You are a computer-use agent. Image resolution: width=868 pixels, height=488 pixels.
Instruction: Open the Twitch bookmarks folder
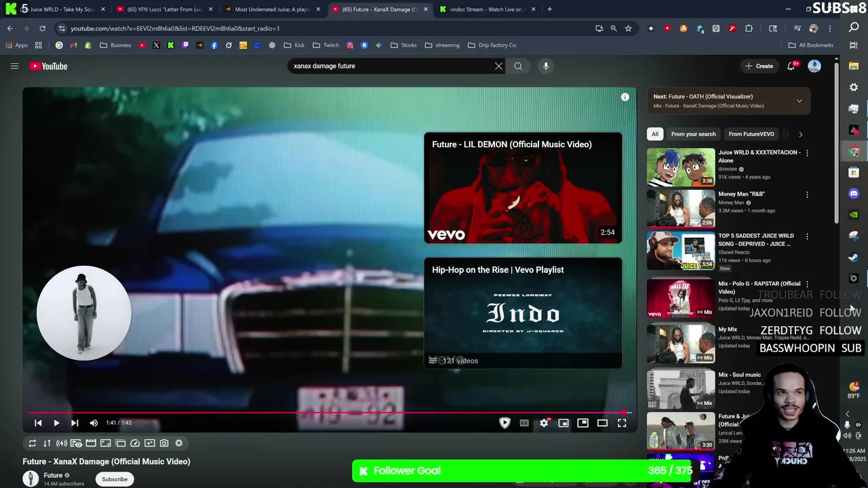(x=325, y=45)
